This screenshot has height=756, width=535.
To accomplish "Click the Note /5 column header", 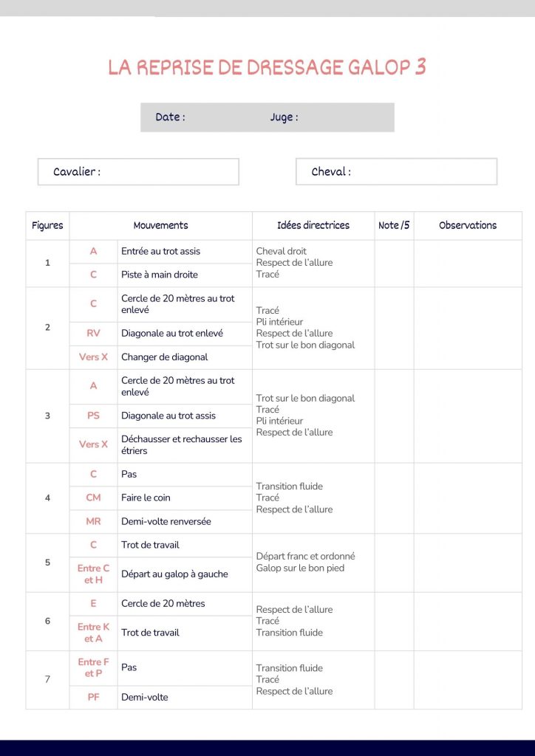I will pos(394,226).
